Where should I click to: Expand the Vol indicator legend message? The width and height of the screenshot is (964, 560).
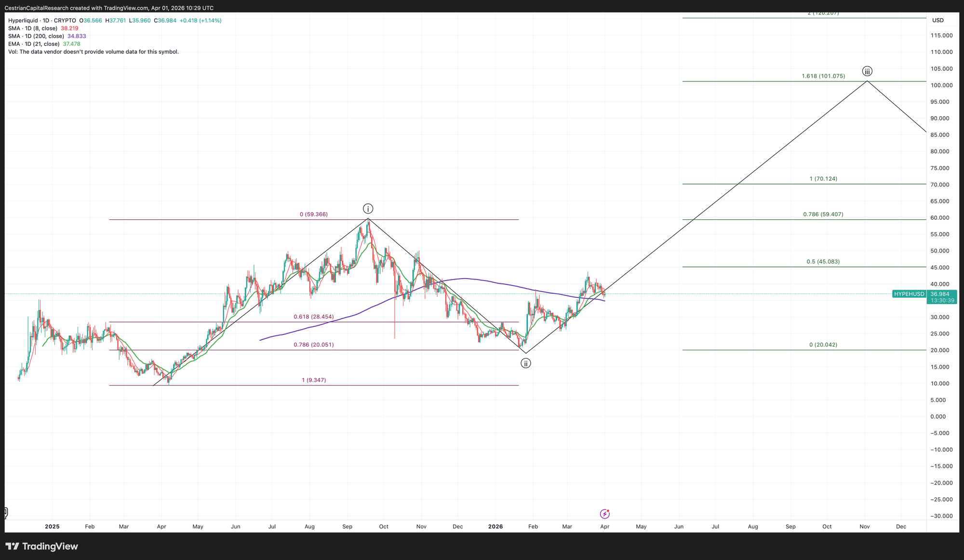[x=94, y=52]
